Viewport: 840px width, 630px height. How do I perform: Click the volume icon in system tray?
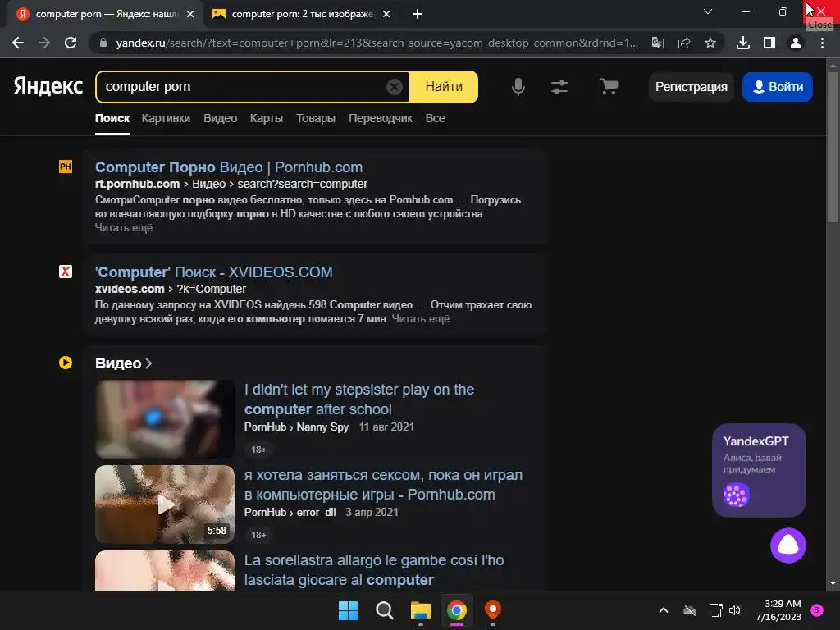point(735,610)
